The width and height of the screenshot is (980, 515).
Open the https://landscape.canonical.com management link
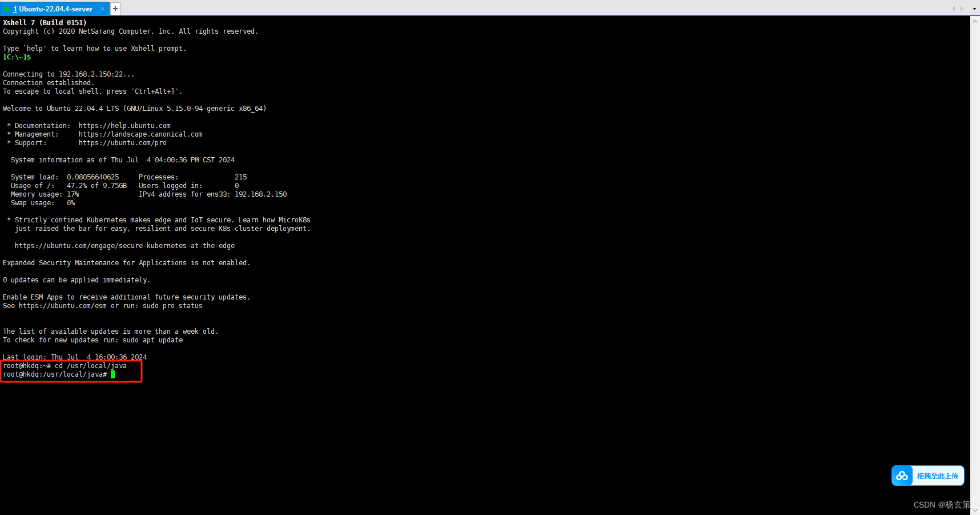pyautogui.click(x=140, y=134)
